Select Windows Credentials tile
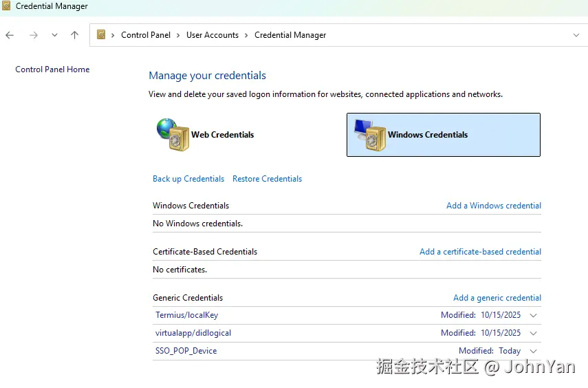Viewport: 588px width, 388px height. pyautogui.click(x=444, y=135)
